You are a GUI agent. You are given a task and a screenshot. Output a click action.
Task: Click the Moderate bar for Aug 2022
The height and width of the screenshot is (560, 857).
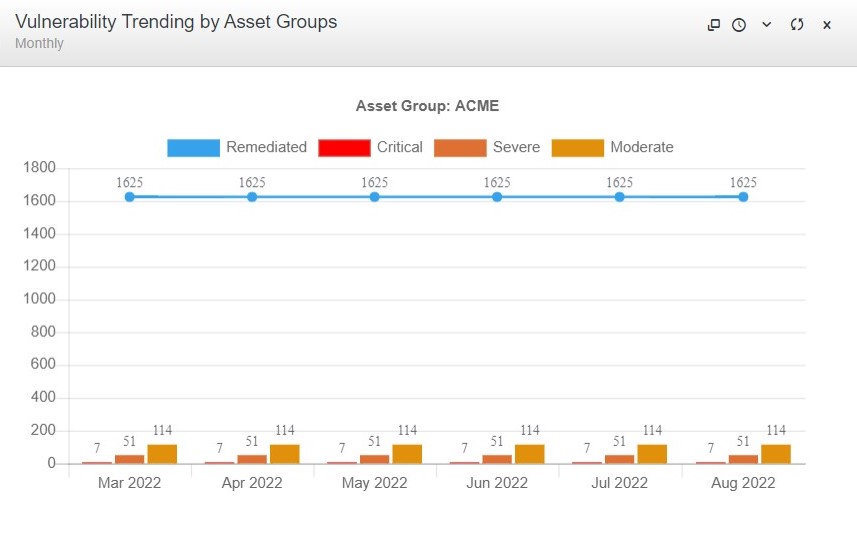(776, 454)
